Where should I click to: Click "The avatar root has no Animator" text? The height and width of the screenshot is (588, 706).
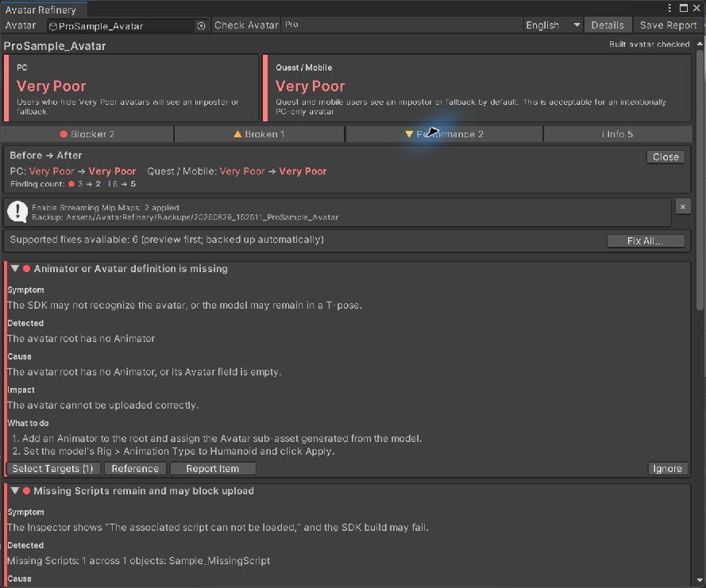[81, 338]
